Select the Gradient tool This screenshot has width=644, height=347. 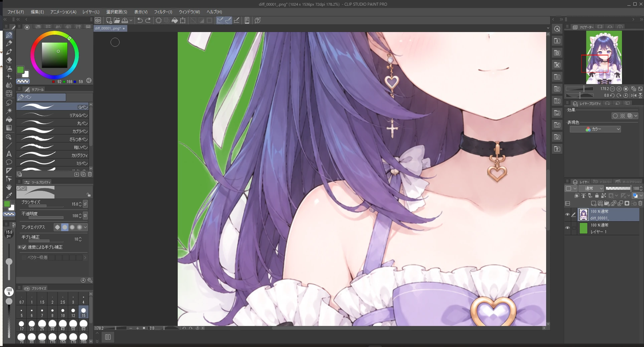[x=9, y=128]
